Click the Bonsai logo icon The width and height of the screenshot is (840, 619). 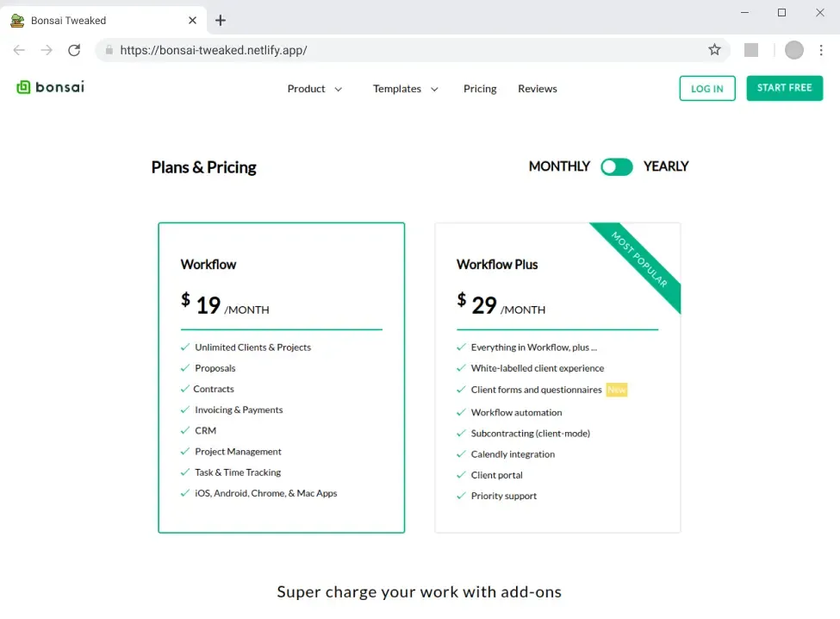tap(24, 87)
